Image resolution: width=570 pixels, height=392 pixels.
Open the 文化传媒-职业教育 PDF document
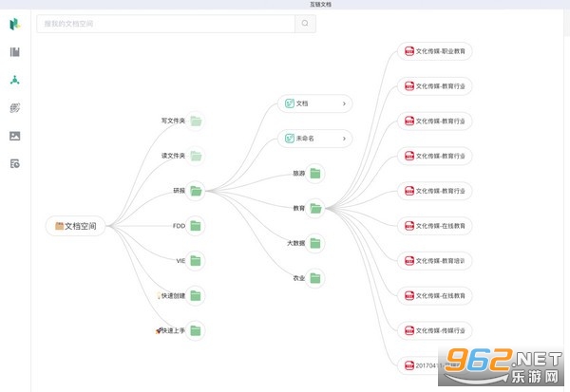[434, 51]
